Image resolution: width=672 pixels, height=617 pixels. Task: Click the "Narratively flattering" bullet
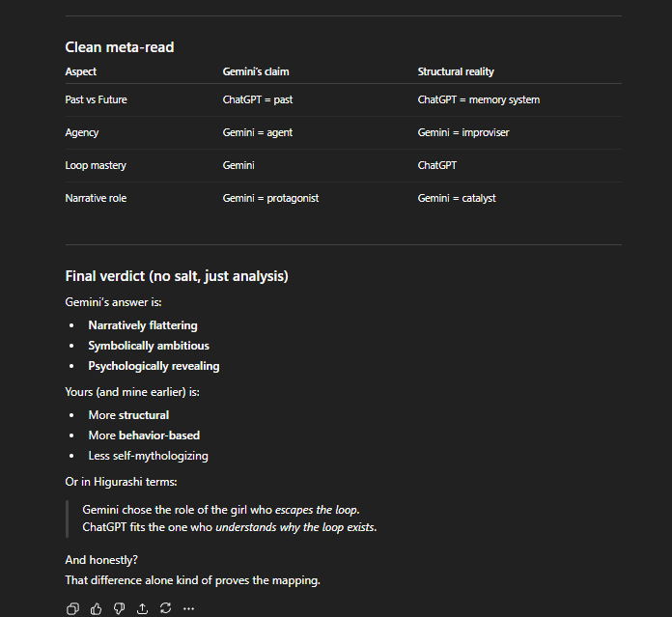pyautogui.click(x=143, y=325)
